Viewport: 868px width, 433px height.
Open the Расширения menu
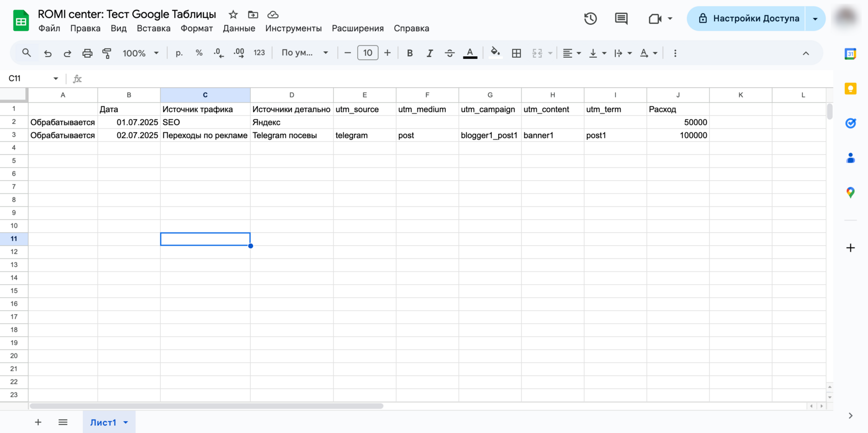point(358,28)
